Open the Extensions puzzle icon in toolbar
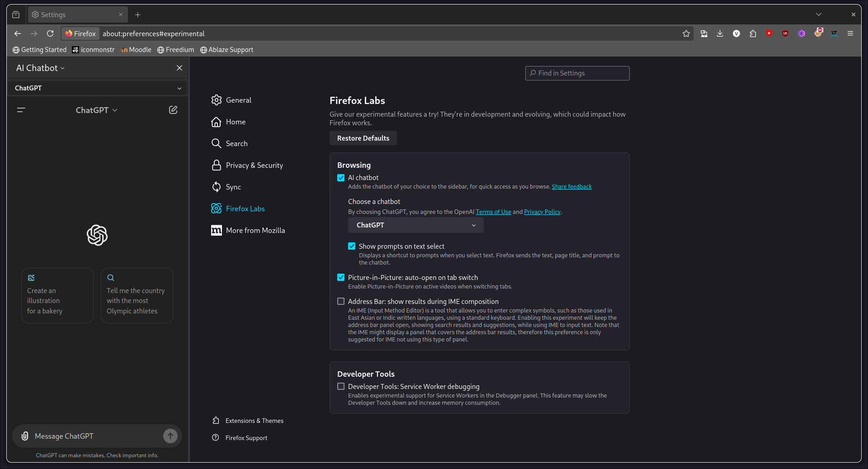Screen dimensions: 868x469 [753, 33]
